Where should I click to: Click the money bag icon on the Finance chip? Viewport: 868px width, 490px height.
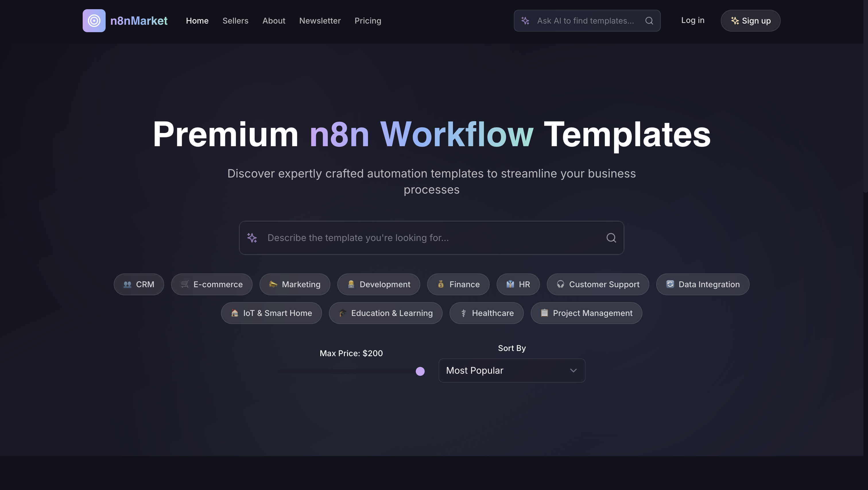coord(440,284)
